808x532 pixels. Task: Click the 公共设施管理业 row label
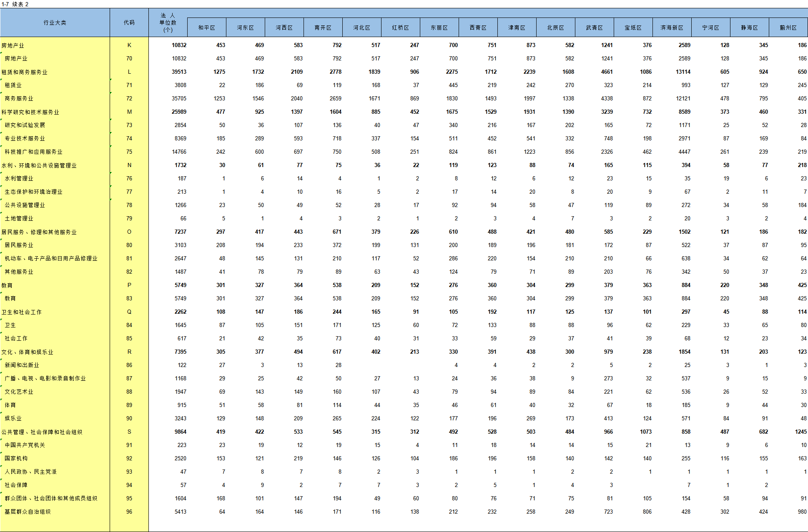coord(25,205)
